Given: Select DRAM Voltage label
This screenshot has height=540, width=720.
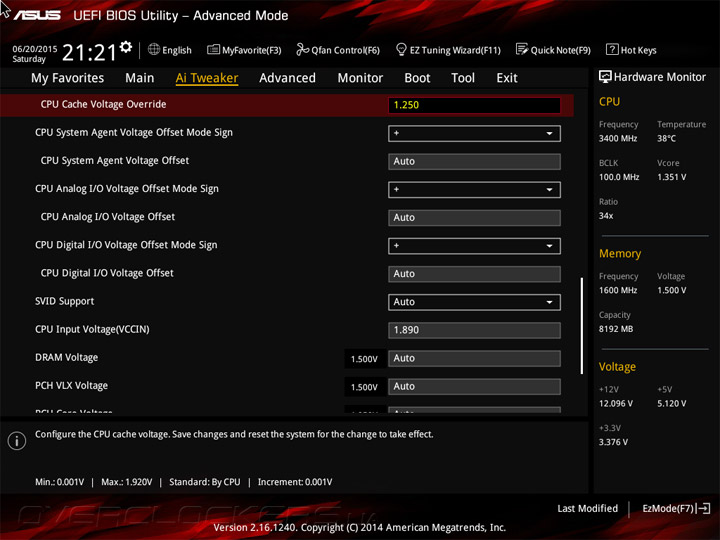Looking at the screenshot, I should (x=67, y=357).
